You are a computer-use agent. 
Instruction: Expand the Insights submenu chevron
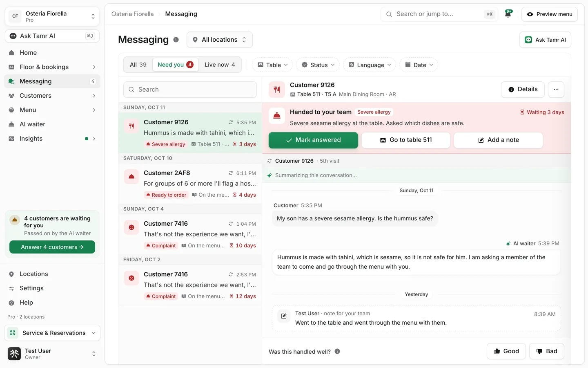(94, 139)
